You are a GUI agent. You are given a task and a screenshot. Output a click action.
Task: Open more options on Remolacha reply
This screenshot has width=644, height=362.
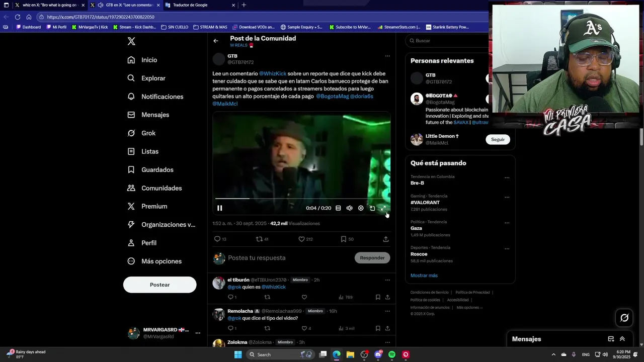pos(387,311)
